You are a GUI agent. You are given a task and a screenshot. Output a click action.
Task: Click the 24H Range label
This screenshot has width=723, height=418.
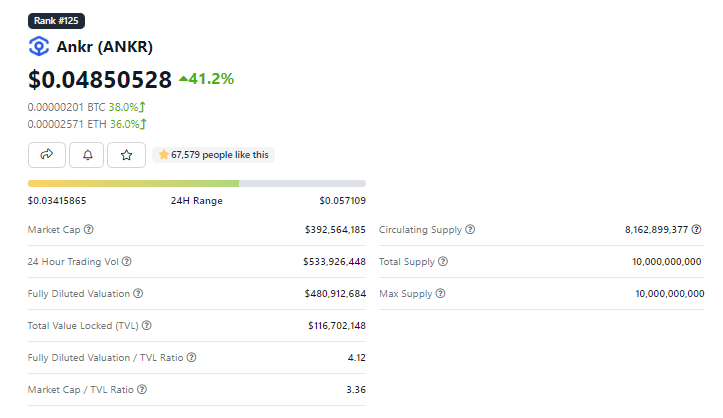pyautogui.click(x=197, y=200)
